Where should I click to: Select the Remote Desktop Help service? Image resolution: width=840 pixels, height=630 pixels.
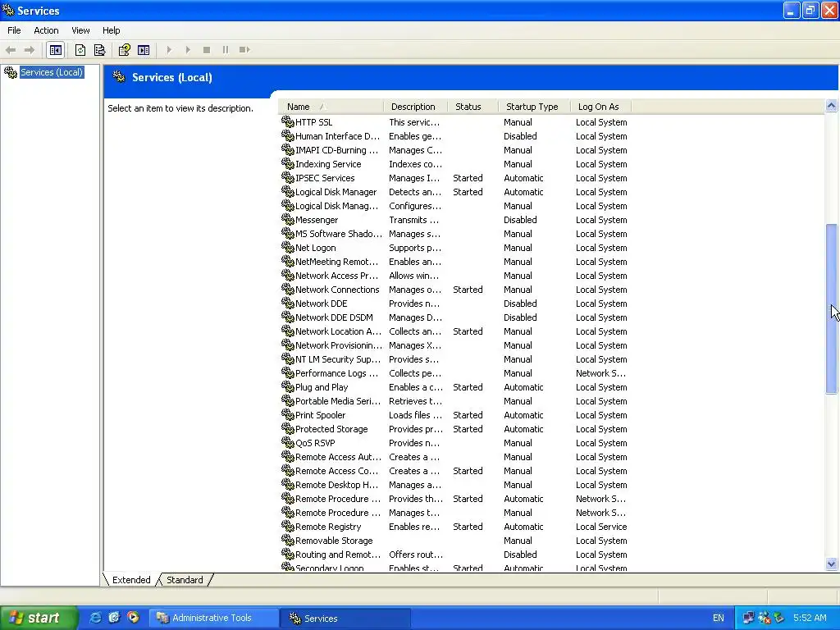pos(336,484)
